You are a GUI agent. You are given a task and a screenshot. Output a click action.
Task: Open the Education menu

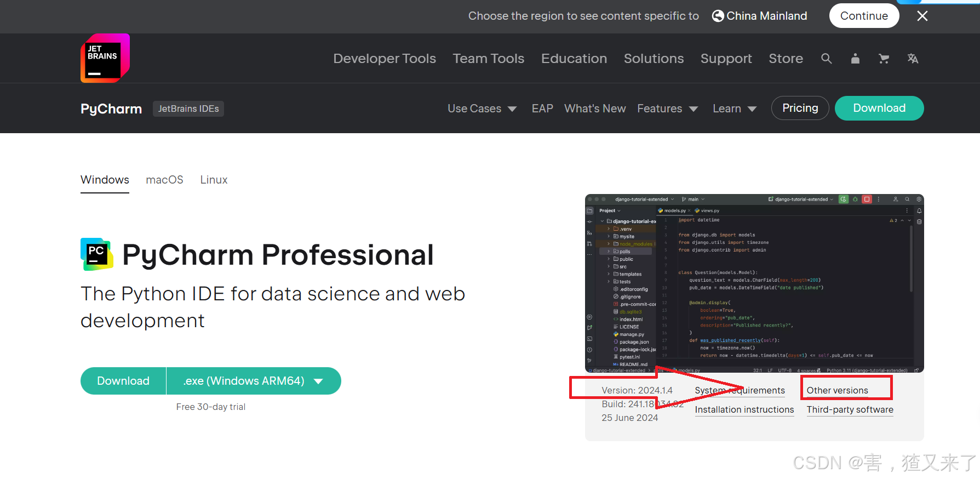(574, 59)
